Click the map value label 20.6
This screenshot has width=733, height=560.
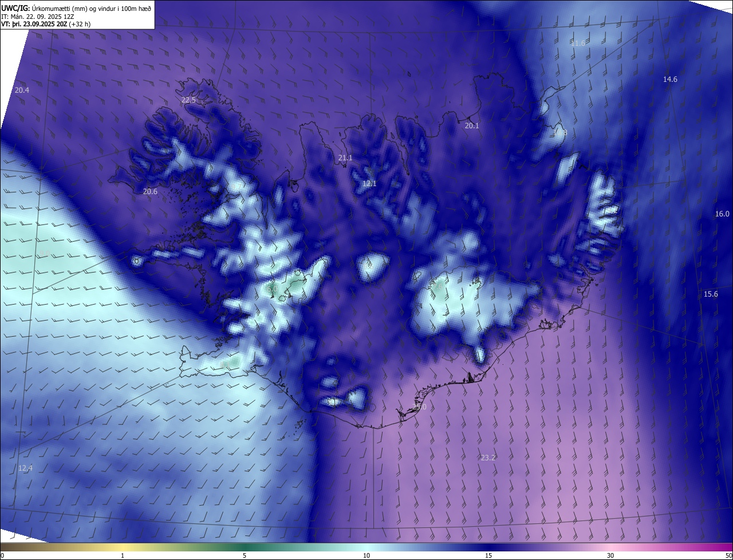150,192
